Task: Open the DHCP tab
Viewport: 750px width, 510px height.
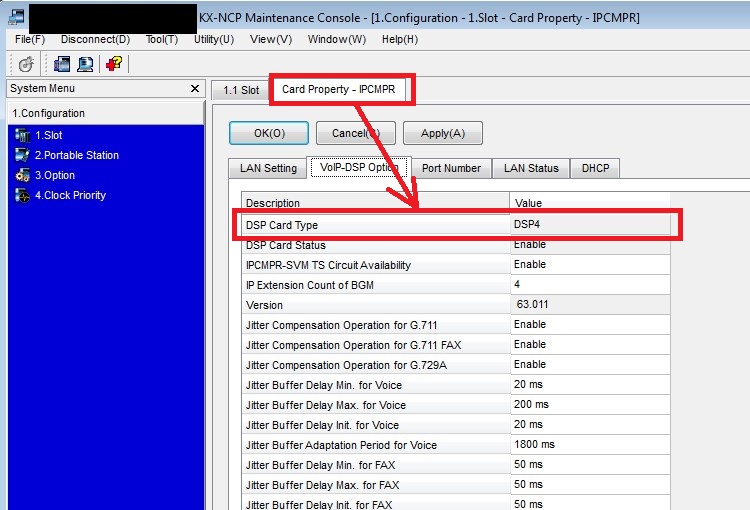Action: (x=596, y=168)
